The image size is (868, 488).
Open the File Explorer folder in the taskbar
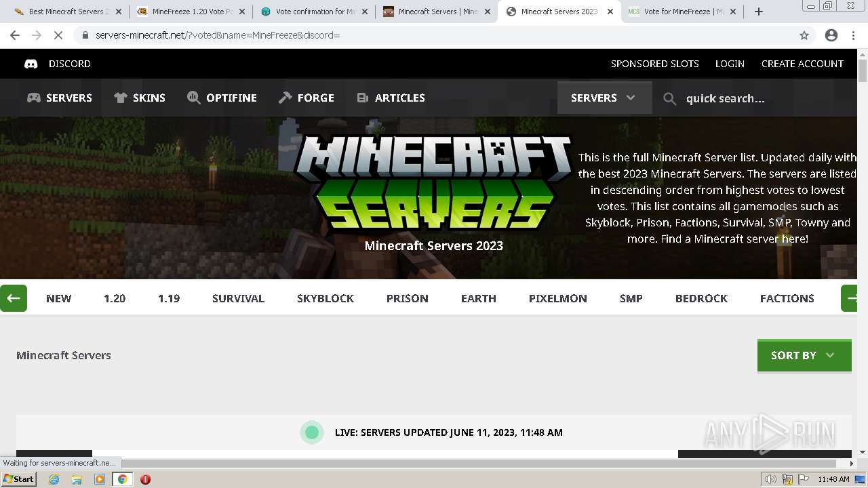pyautogui.click(x=77, y=479)
